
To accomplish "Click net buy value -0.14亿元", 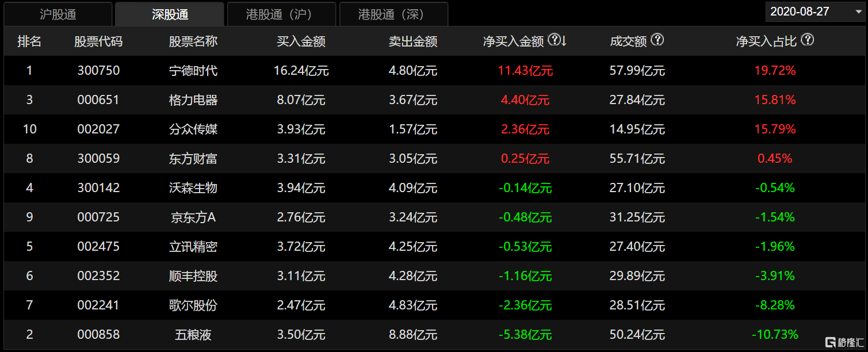I will [x=525, y=188].
